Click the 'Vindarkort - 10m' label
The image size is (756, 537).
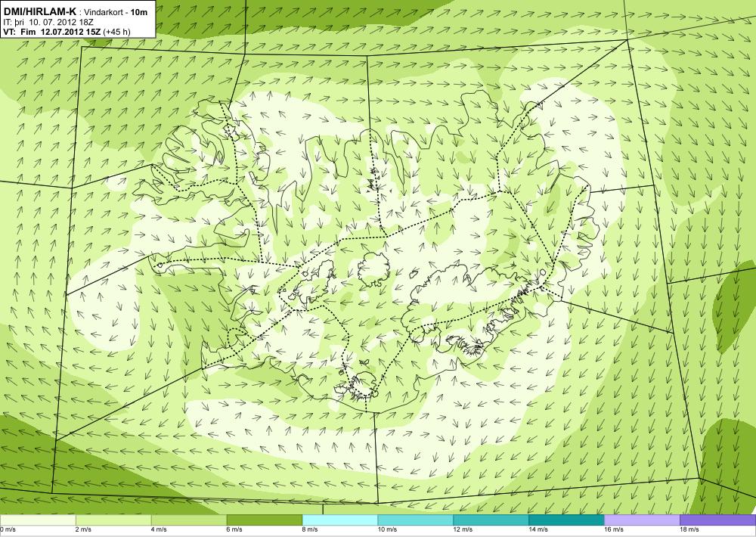(x=116, y=13)
